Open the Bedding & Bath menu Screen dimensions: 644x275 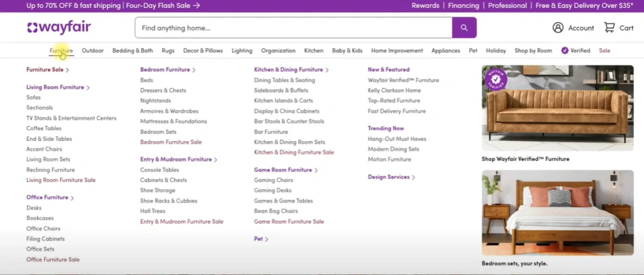133,50
